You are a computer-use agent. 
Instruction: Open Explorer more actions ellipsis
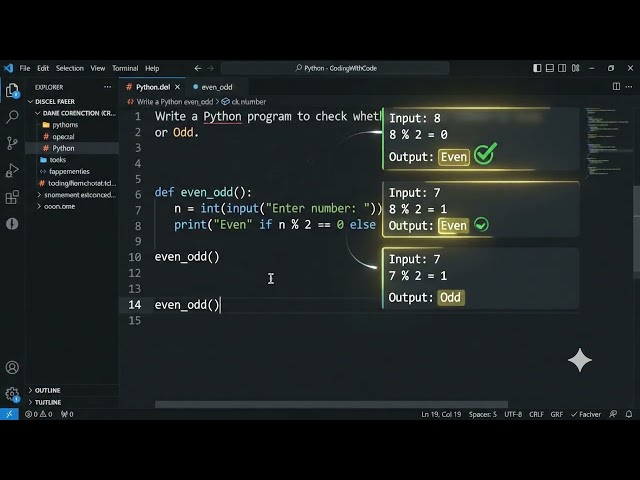107,87
